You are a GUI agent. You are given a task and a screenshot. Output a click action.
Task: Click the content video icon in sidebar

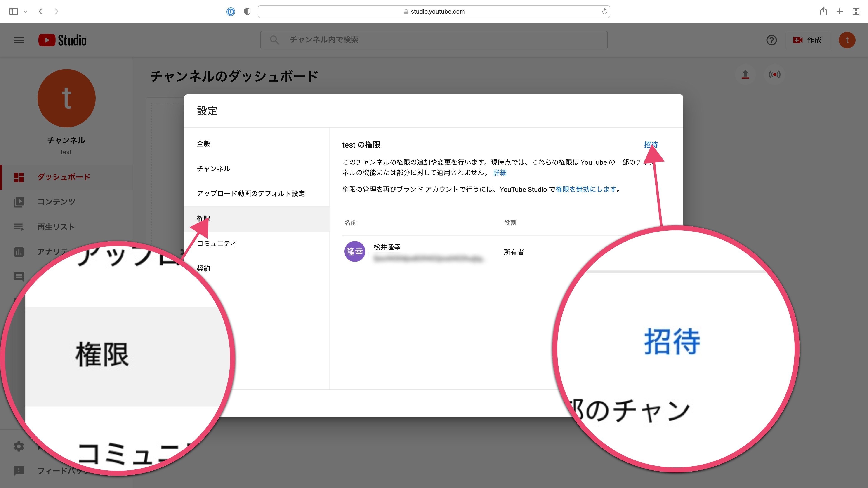tap(19, 202)
